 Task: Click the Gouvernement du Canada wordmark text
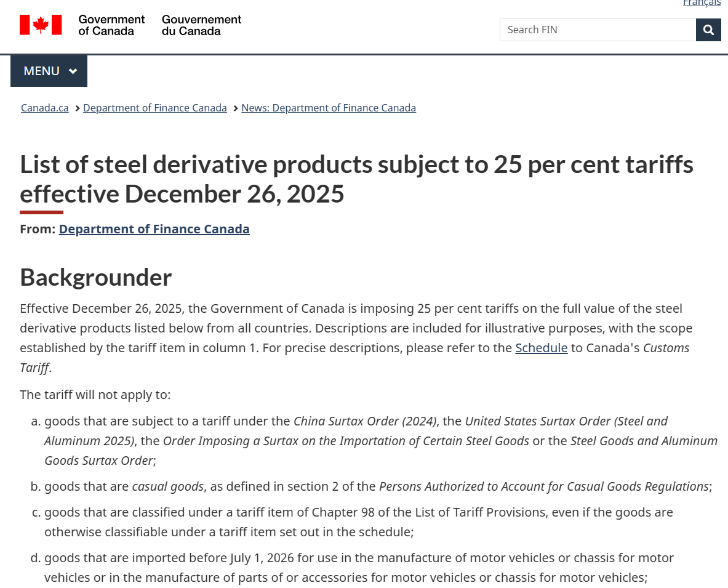[x=201, y=25]
